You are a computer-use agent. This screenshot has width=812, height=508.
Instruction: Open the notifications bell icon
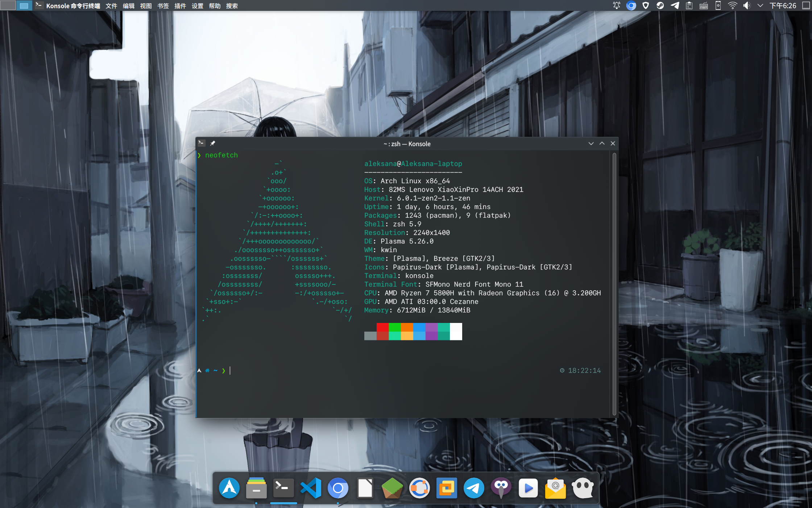pos(616,5)
